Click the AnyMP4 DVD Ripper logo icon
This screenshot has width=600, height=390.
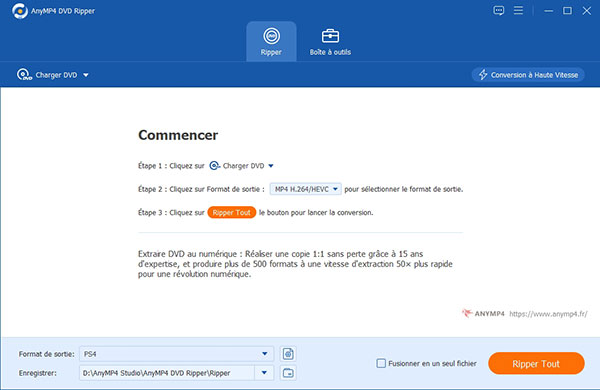[20, 11]
